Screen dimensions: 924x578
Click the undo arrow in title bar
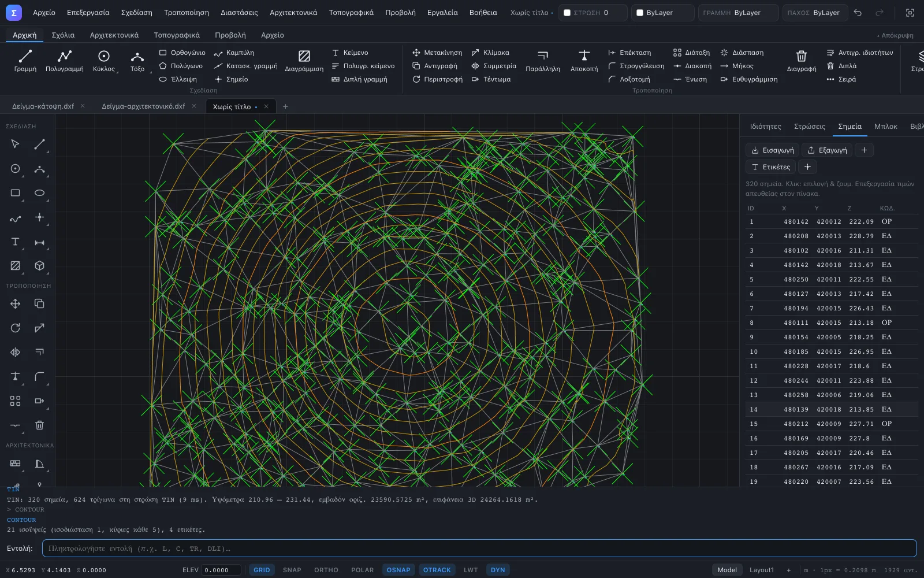pyautogui.click(x=858, y=13)
